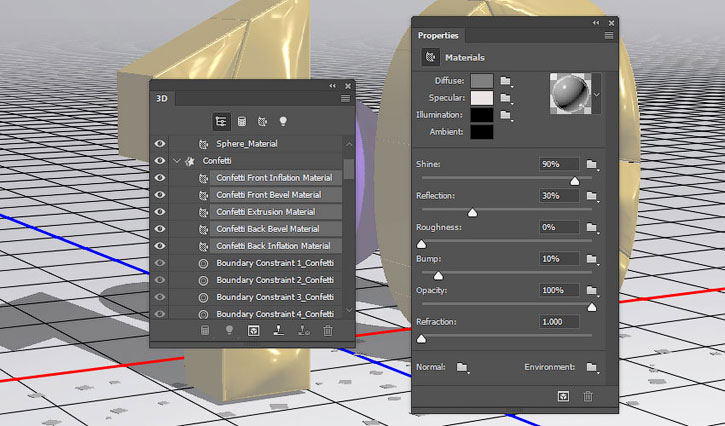Click the add new light icon in 3D panel

pos(229,330)
